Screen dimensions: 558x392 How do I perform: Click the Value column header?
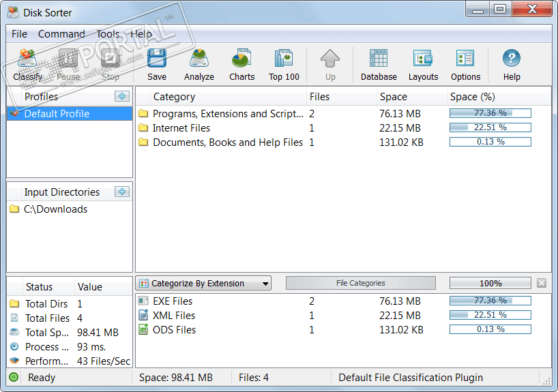(x=103, y=287)
